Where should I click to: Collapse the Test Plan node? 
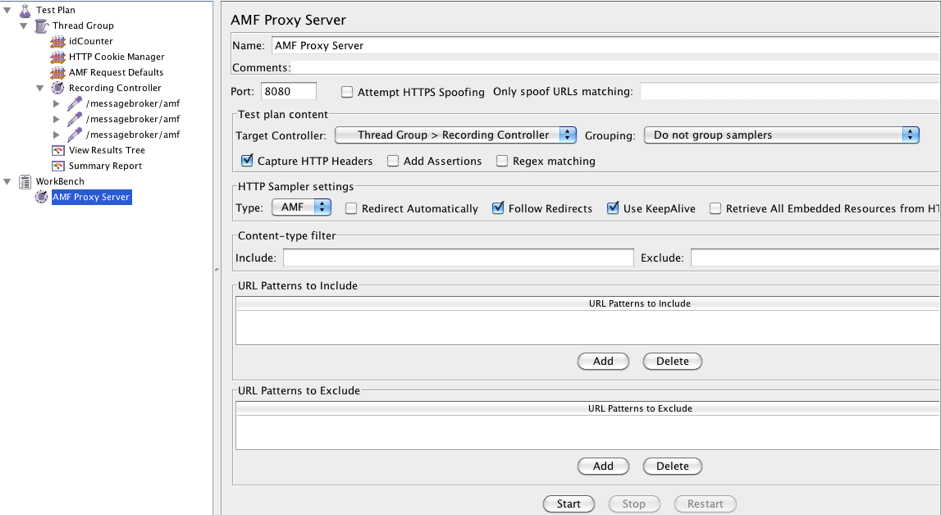(7, 10)
